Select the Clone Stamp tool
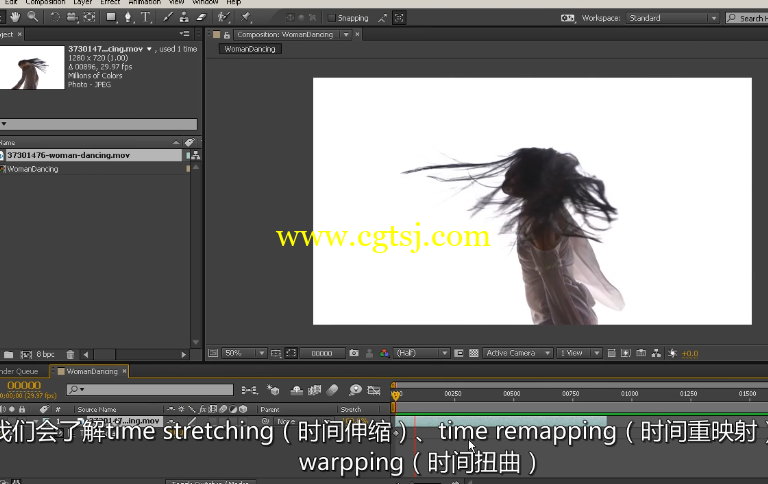The height and width of the screenshot is (484, 768). (184, 17)
